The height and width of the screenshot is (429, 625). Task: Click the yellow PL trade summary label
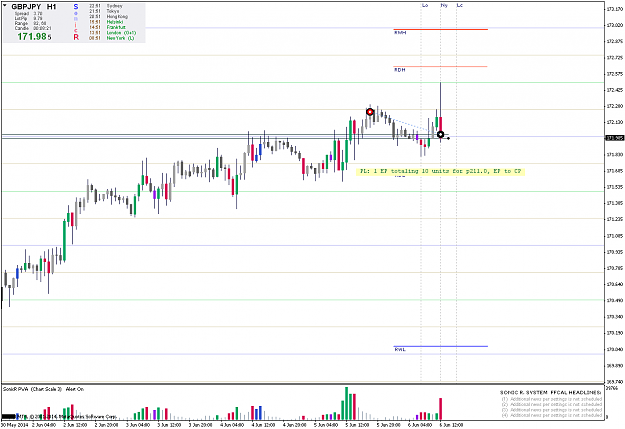click(x=440, y=171)
